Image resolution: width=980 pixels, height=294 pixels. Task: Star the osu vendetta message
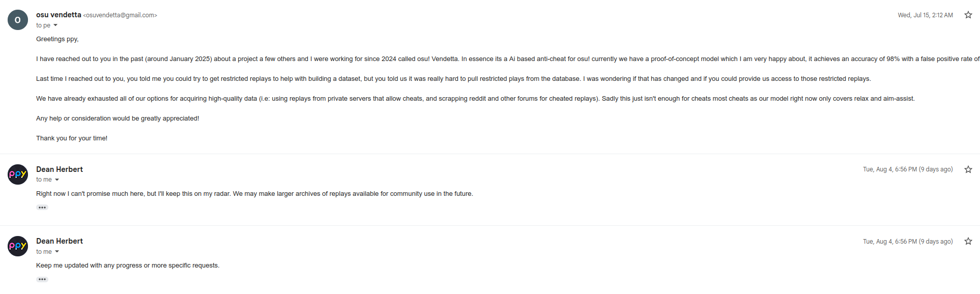(x=968, y=15)
